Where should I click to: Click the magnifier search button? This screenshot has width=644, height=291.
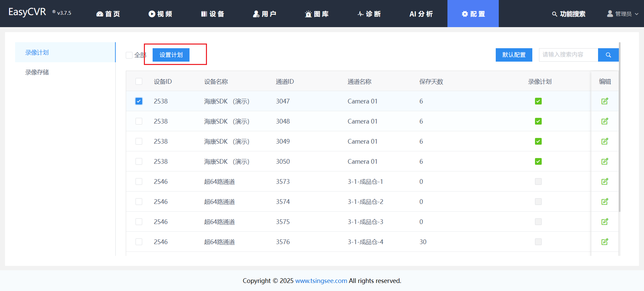pyautogui.click(x=608, y=55)
